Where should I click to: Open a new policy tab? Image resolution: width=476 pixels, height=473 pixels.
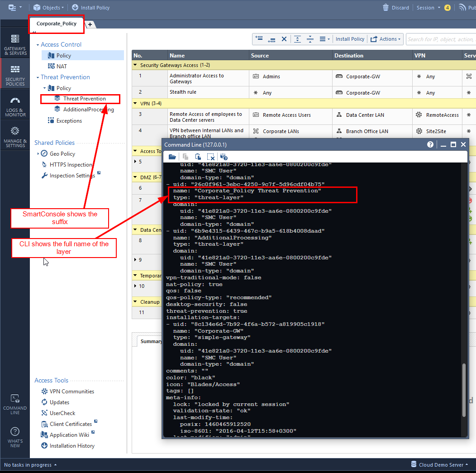click(90, 24)
